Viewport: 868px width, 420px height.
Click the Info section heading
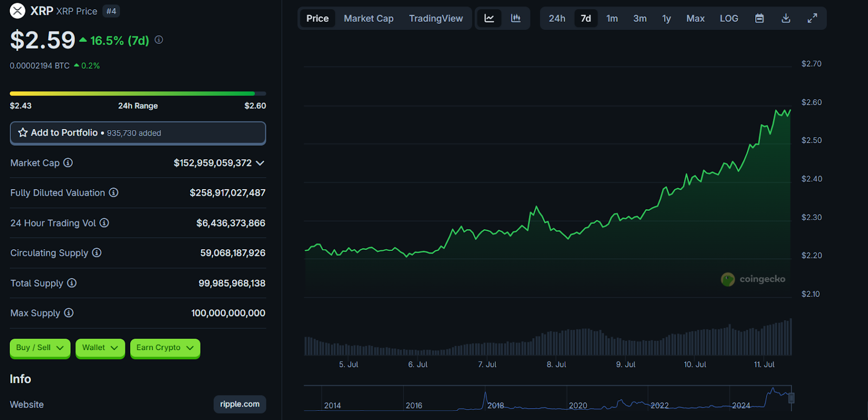21,379
